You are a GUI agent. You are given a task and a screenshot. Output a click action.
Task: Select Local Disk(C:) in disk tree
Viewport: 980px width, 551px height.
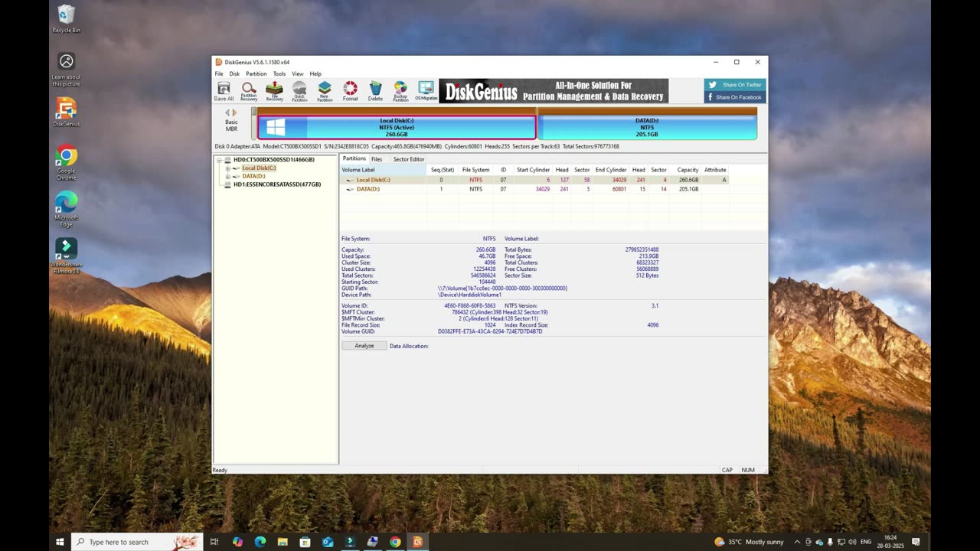(x=259, y=168)
